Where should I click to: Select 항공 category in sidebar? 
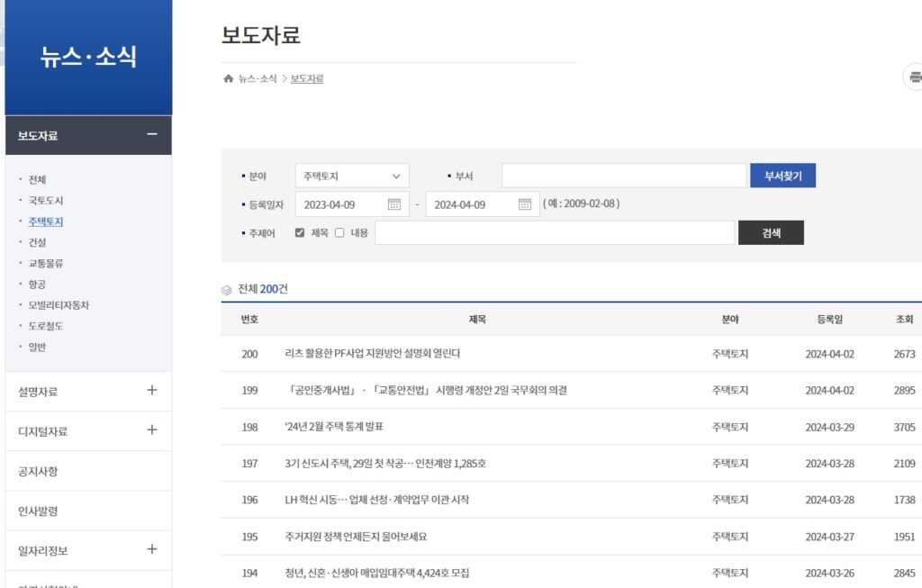37,284
